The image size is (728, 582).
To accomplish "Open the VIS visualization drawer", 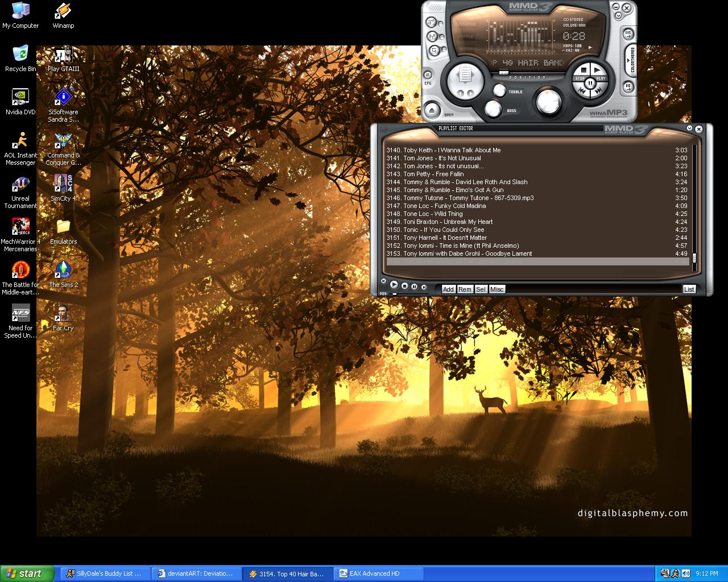I will [x=628, y=34].
